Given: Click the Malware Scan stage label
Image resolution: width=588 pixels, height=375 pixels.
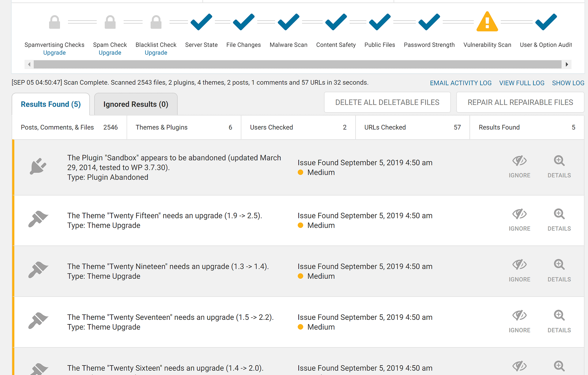Looking at the screenshot, I should coord(288,45).
